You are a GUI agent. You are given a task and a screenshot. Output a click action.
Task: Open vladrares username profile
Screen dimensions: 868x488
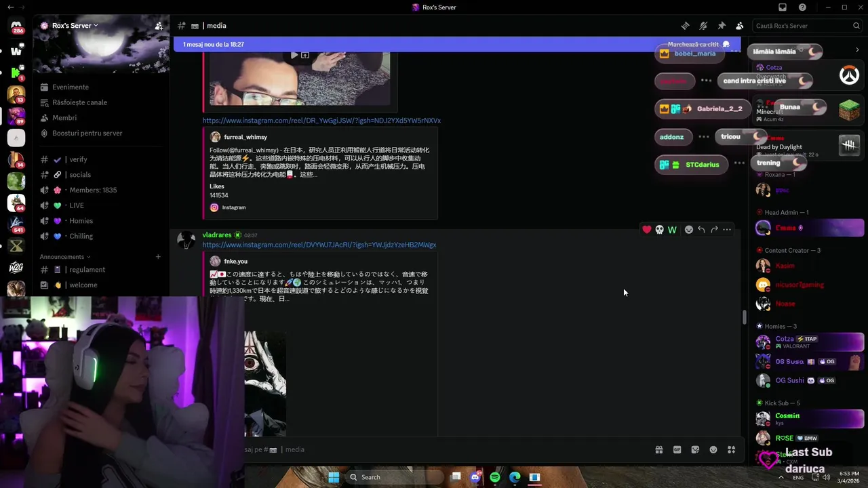click(217, 235)
